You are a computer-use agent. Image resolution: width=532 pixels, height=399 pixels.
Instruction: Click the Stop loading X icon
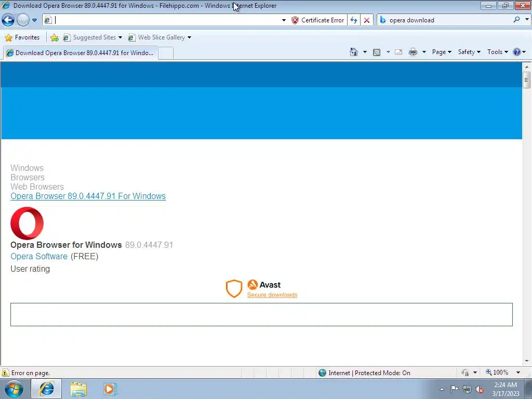pos(367,20)
